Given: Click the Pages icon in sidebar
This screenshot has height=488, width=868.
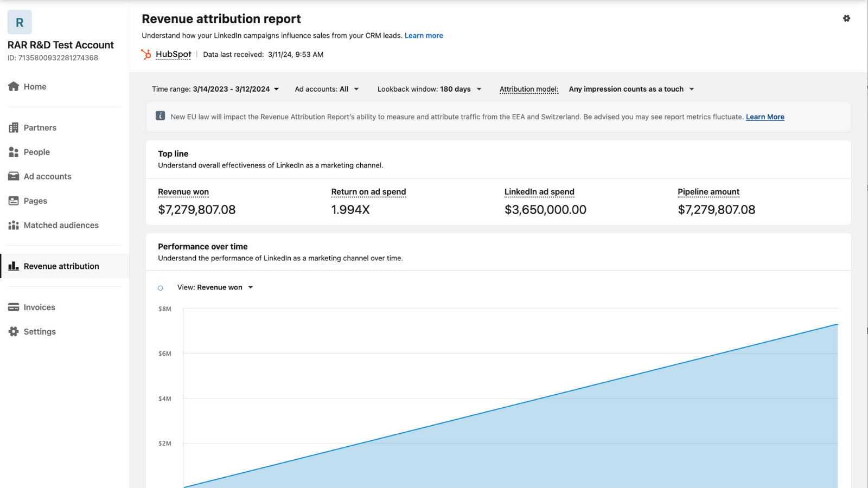Looking at the screenshot, I should 14,201.
